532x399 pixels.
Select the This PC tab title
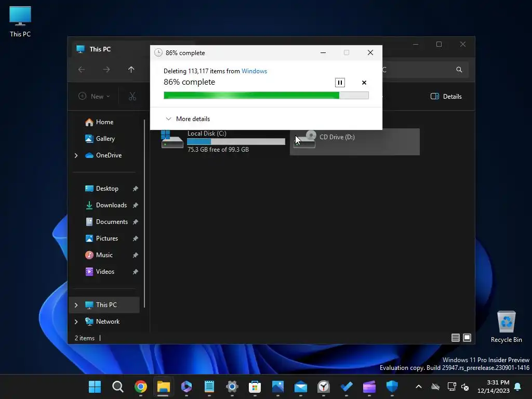[100, 49]
